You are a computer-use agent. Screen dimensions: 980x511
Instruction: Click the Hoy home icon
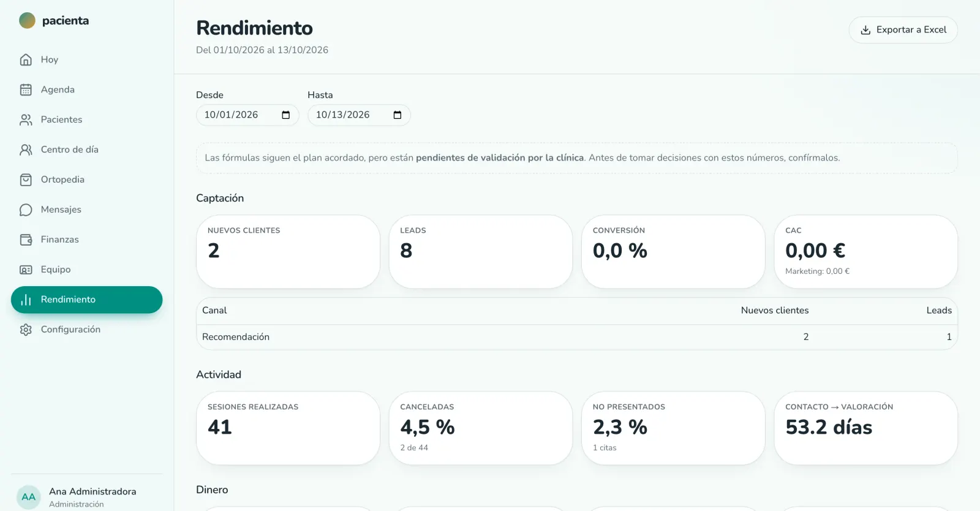[26, 59]
